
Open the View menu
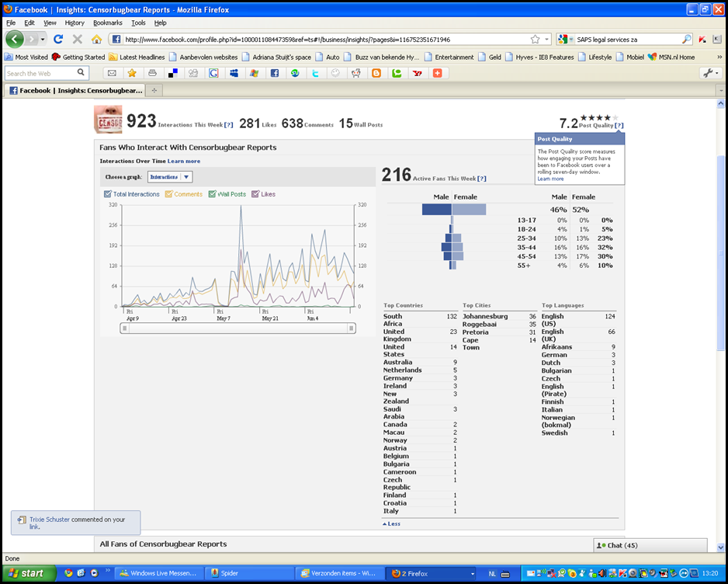pos(50,23)
